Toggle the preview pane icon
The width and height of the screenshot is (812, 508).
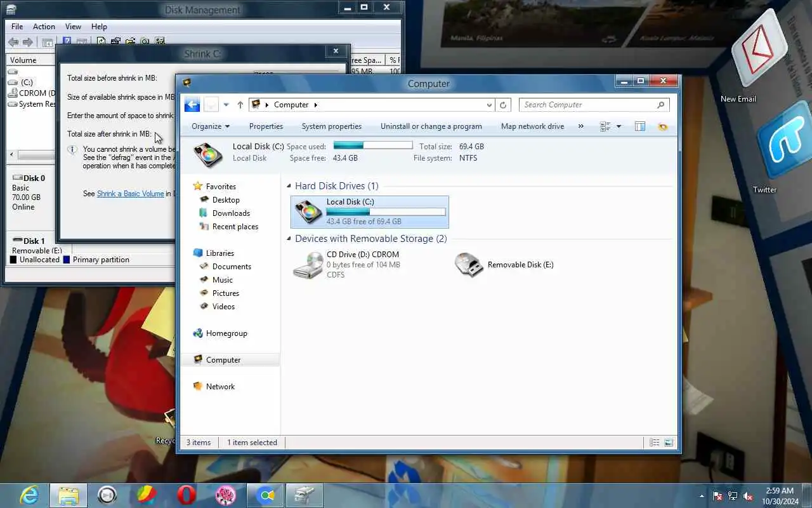coord(640,126)
